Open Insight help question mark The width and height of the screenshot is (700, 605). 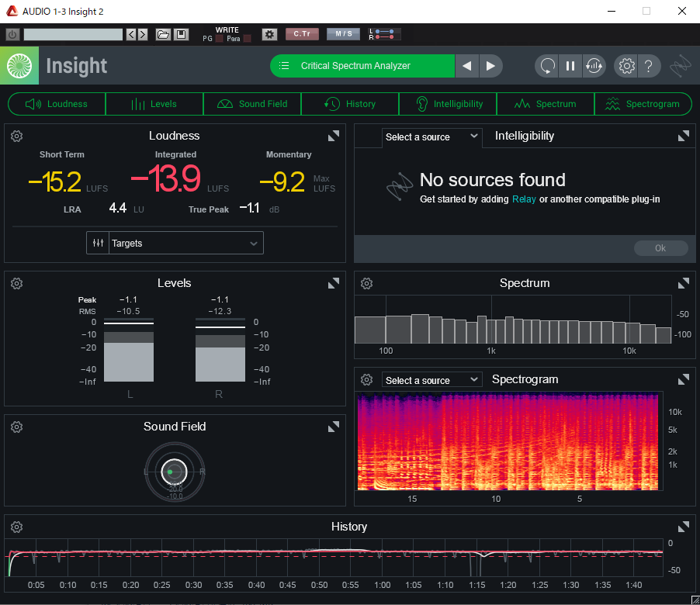tap(649, 66)
